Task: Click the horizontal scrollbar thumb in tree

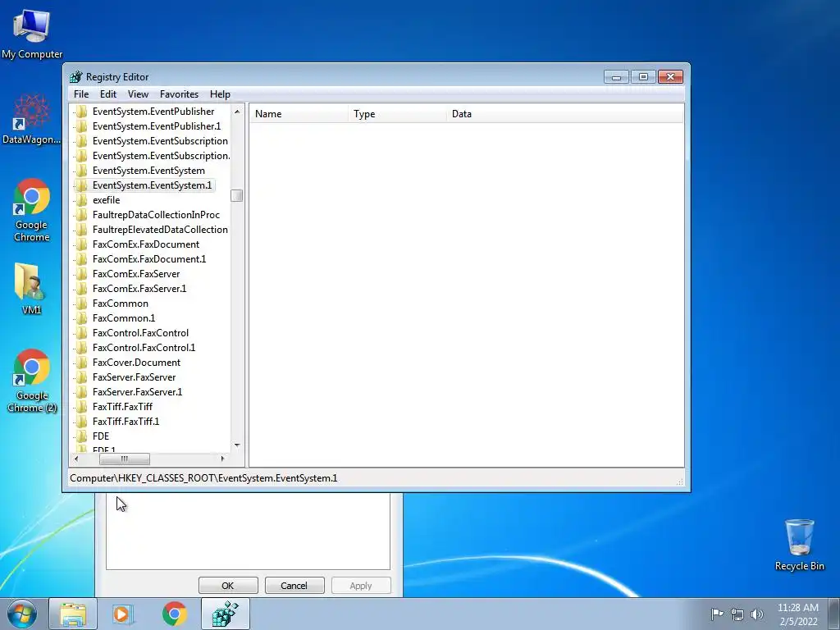Action: click(x=125, y=459)
